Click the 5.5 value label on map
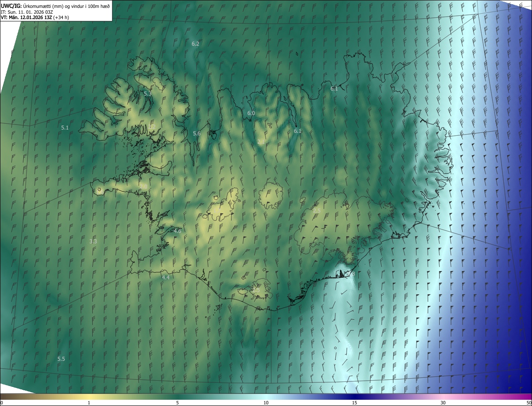The image size is (532, 406). tap(61, 359)
